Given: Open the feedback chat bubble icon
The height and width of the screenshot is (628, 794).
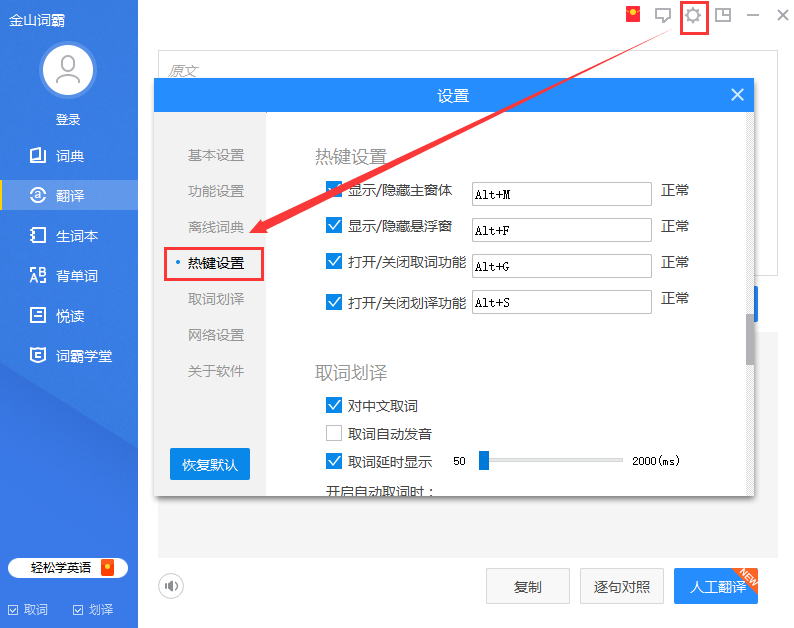Looking at the screenshot, I should (663, 15).
